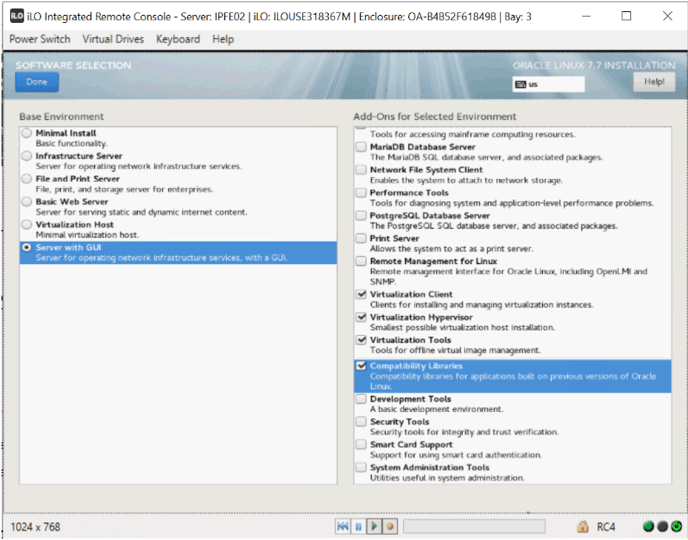Screen dimensions: 688x540
Task: Check the Security Tools checkbox
Action: [x=361, y=422]
